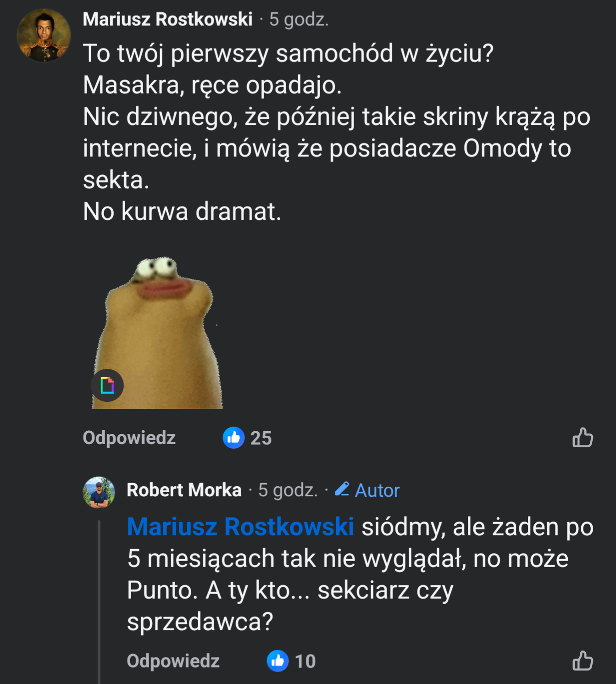Reply to Robert Morka's comment via Odpowiedz
The height and width of the screenshot is (684, 616).
(x=173, y=661)
